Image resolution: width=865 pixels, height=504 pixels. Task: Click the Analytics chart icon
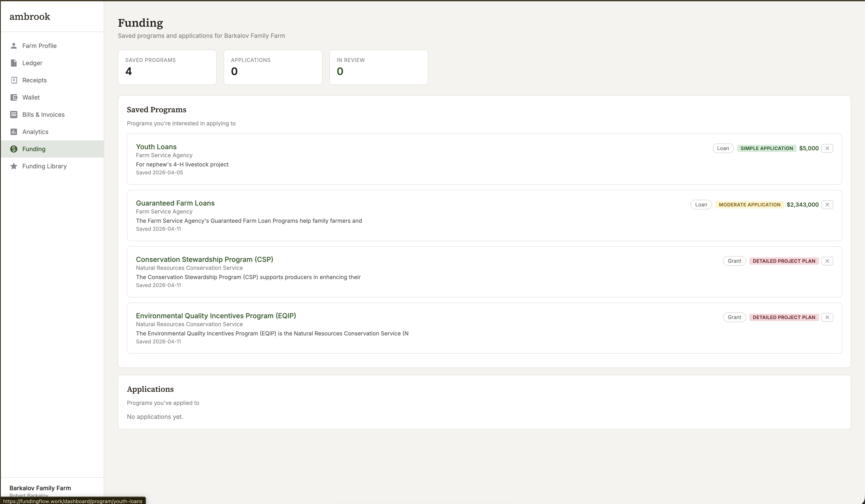point(14,132)
